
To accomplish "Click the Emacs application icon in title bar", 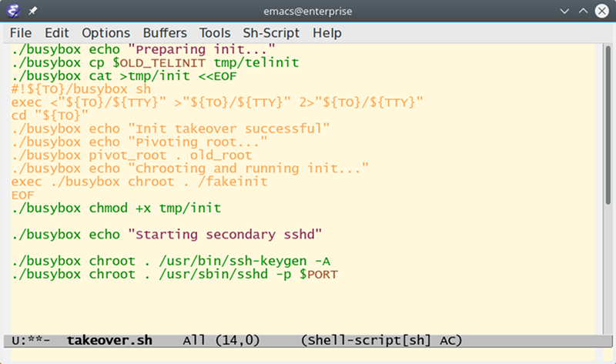I will pos(14,12).
